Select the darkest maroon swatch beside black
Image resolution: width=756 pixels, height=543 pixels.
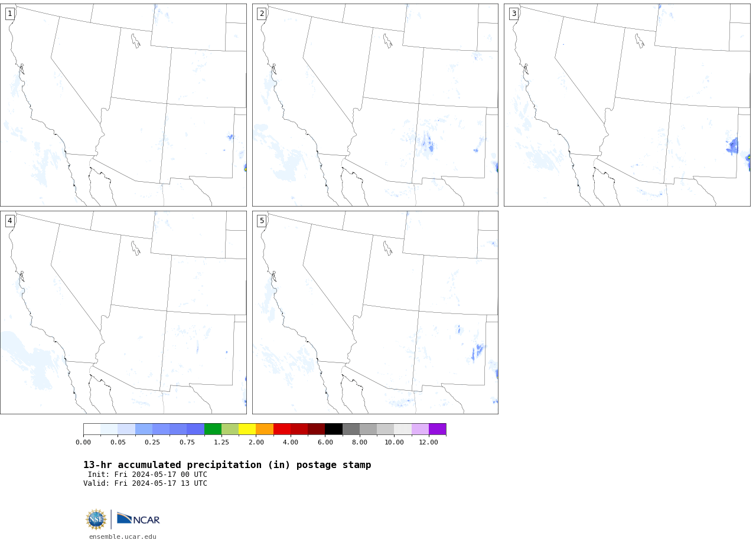[317, 429]
